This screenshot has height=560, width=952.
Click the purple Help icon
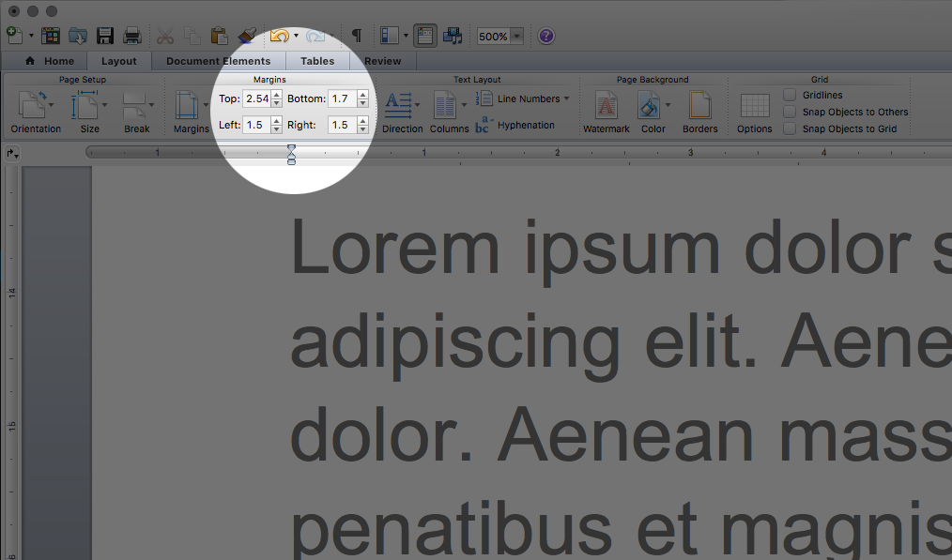546,36
